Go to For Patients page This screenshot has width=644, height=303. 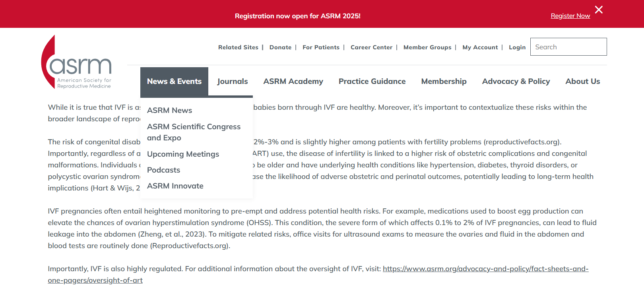[x=321, y=47]
